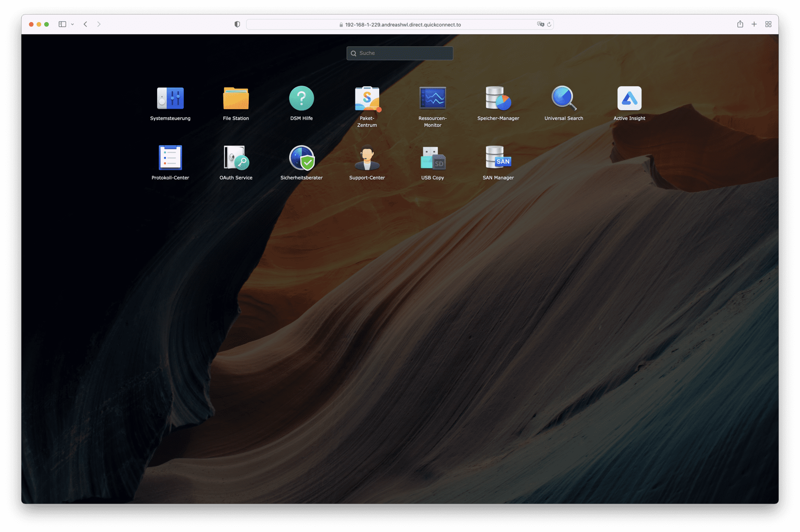Image resolution: width=800 pixels, height=532 pixels.
Task: Click the magnifier icon in Suche field
Action: click(353, 53)
